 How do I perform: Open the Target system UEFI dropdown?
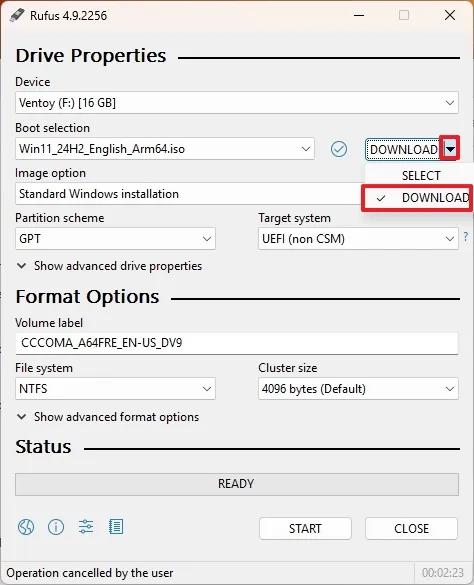(x=358, y=238)
